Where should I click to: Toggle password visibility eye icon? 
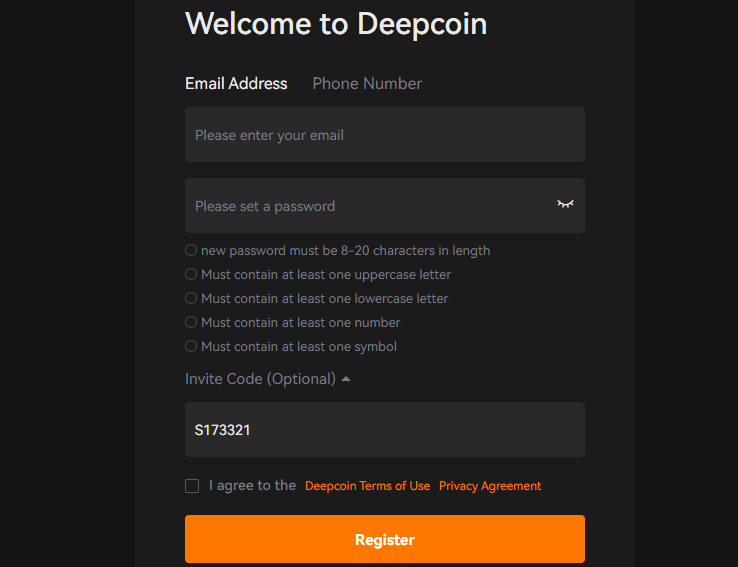point(565,204)
